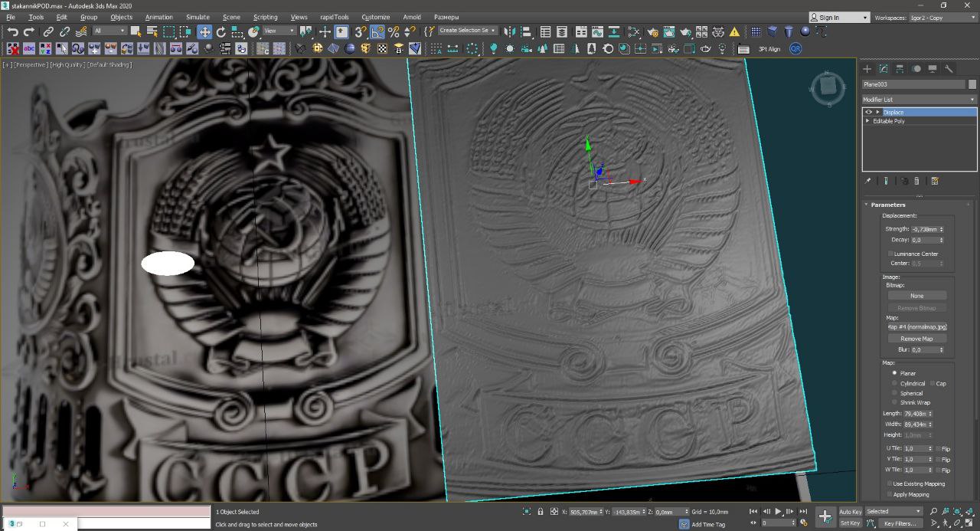Enable Use Existing Mapping checkbox
Screen dimensions: 980x531
(x=889, y=483)
